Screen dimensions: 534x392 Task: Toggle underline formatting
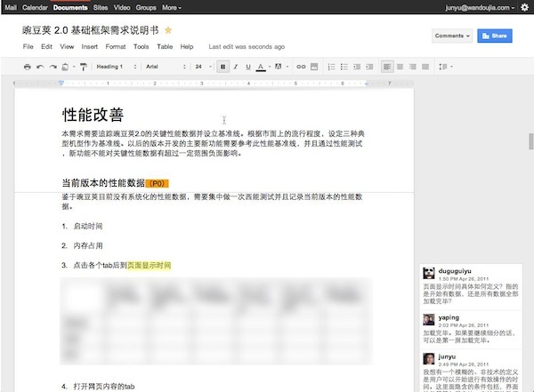click(247, 67)
